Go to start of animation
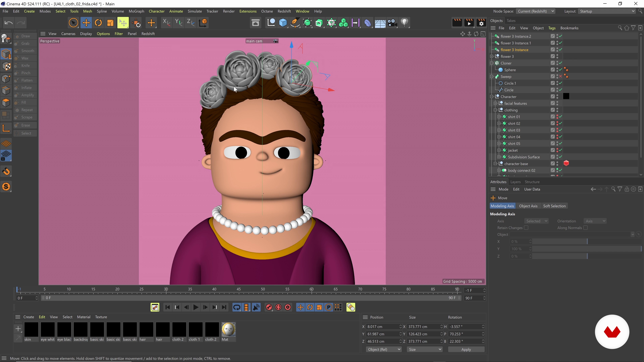This screenshot has height=362, width=644. 168,307
